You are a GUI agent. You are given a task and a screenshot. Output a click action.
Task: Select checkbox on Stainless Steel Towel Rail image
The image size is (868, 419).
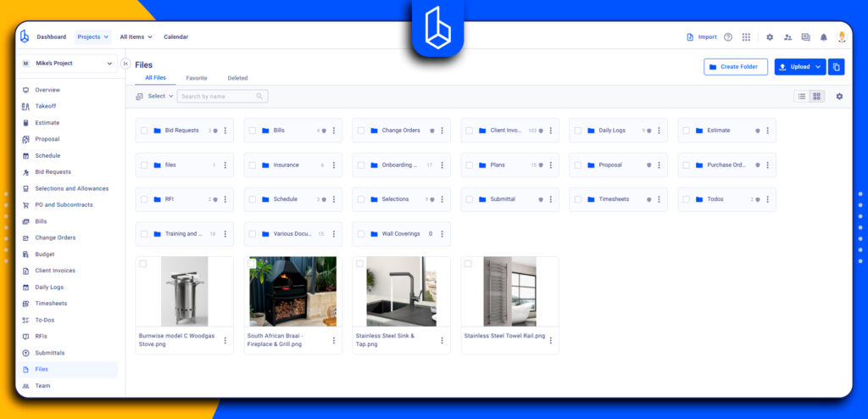tap(468, 264)
